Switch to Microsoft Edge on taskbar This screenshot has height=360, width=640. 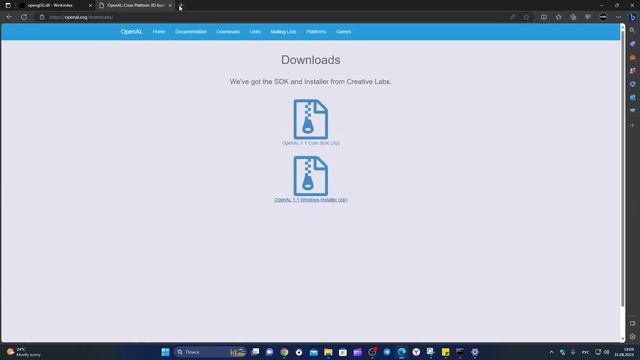click(402, 352)
